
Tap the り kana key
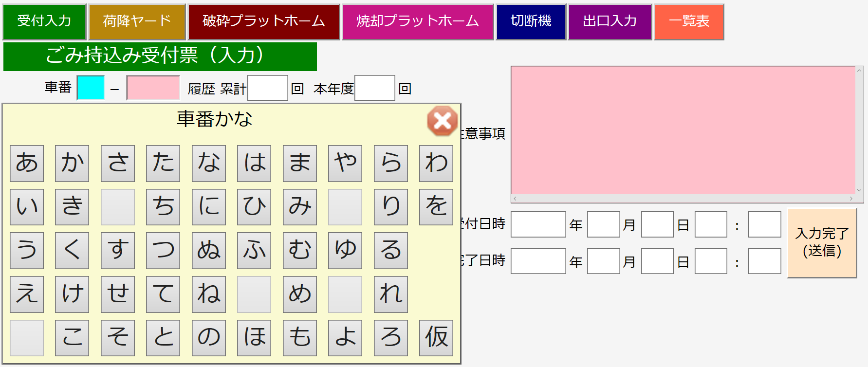point(391,207)
